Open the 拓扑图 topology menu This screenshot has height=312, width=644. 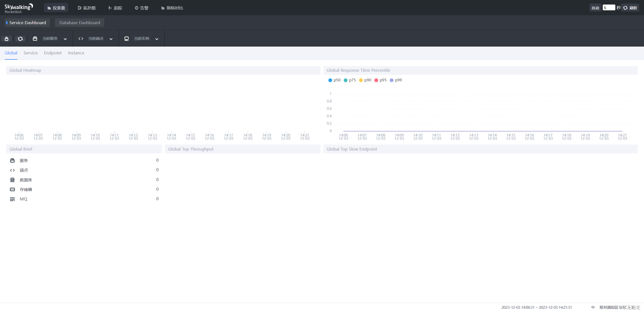pos(87,8)
